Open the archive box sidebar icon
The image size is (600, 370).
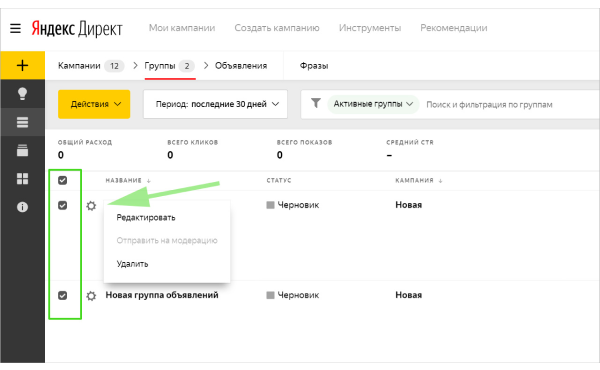click(x=23, y=150)
